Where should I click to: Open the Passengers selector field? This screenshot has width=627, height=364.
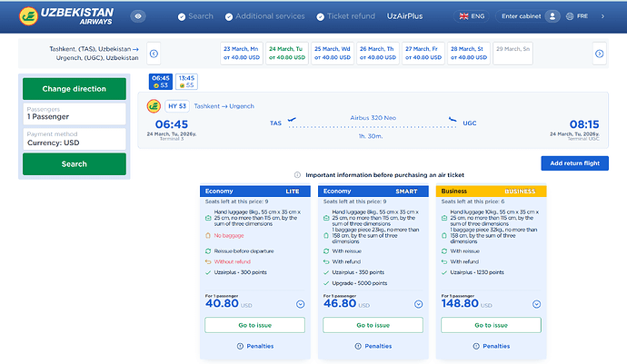(75, 113)
